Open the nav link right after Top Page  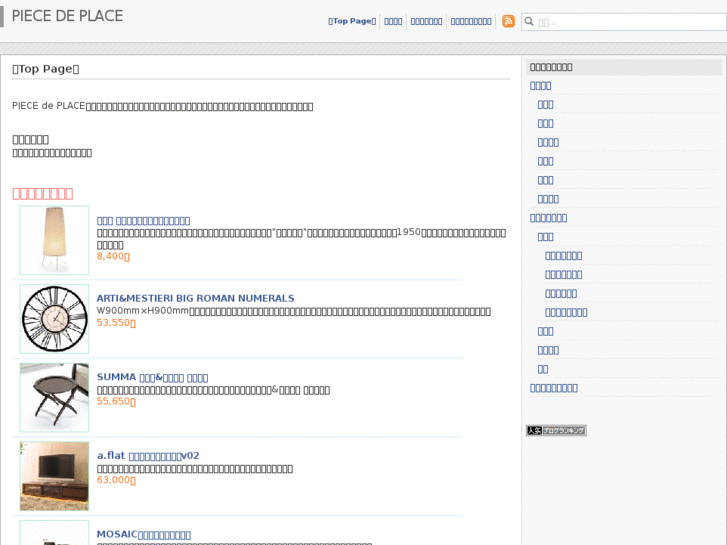[x=393, y=21]
